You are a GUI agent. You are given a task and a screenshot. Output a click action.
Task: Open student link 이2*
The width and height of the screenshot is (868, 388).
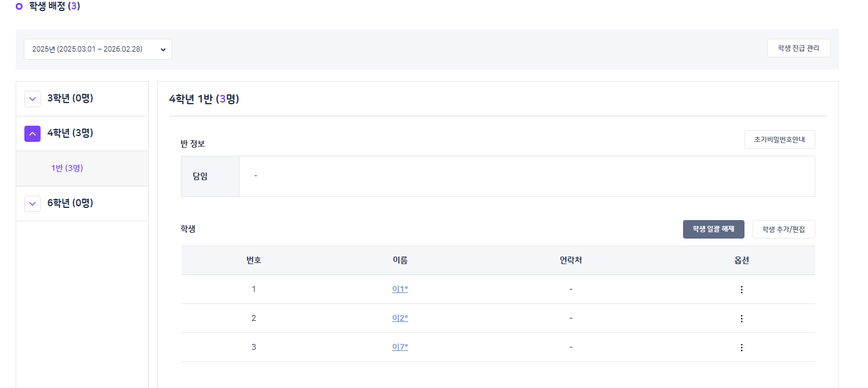coord(400,318)
